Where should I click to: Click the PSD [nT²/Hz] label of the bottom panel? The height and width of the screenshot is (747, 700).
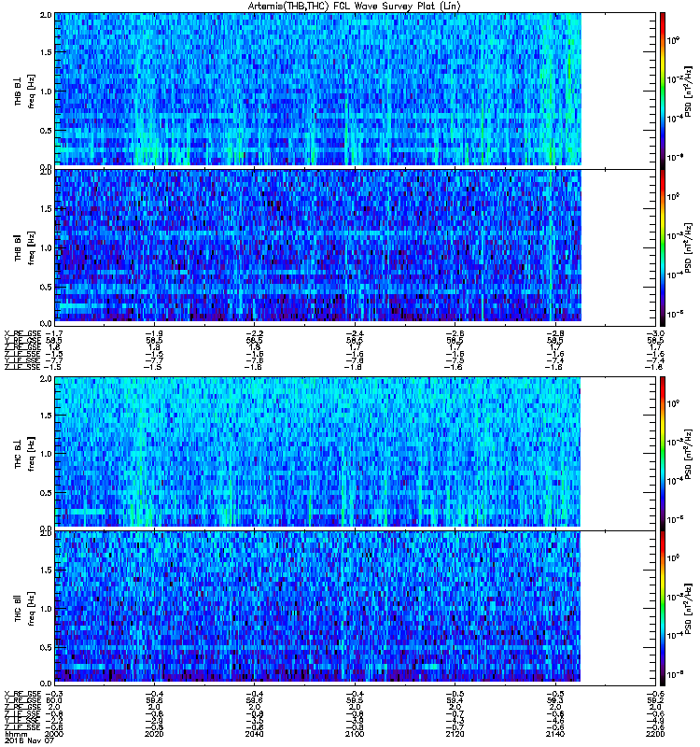pyautogui.click(x=689, y=609)
